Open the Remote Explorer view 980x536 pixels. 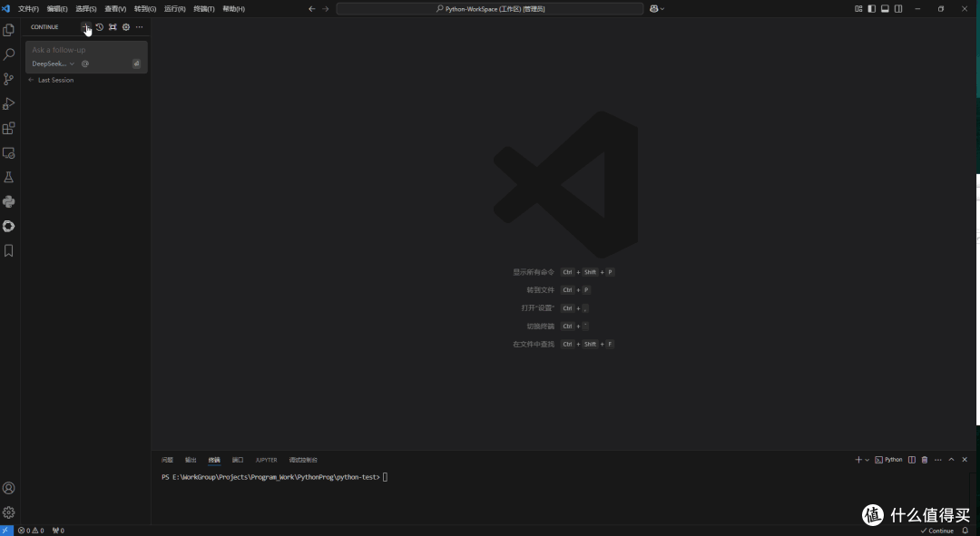tap(9, 152)
